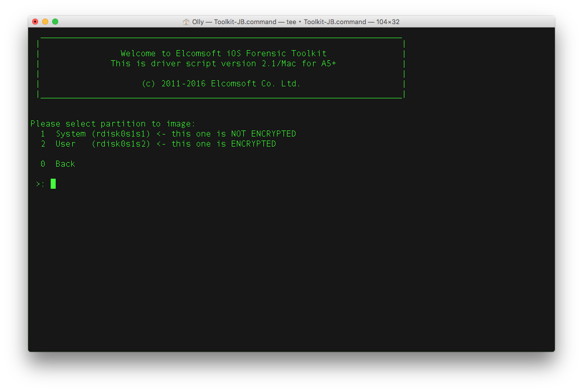The width and height of the screenshot is (583, 392).
Task: Click the '>:' prompt symbol
Action: coord(40,184)
